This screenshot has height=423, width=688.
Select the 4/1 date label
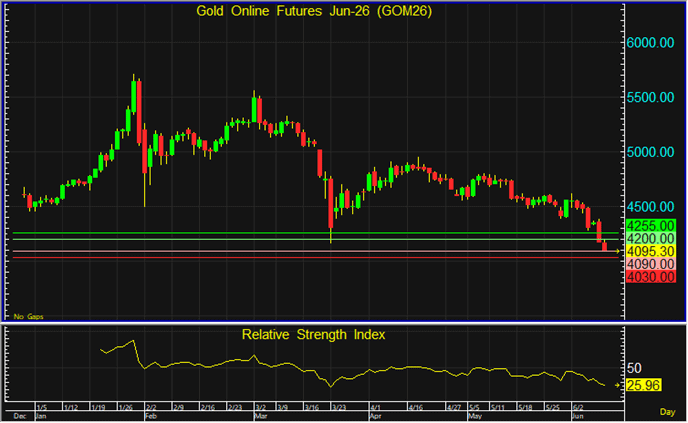[375, 408]
